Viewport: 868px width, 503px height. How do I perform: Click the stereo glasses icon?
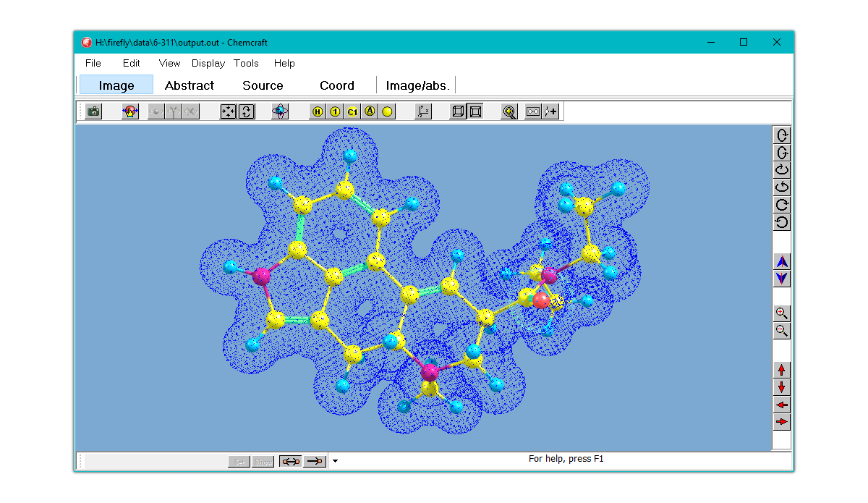533,111
